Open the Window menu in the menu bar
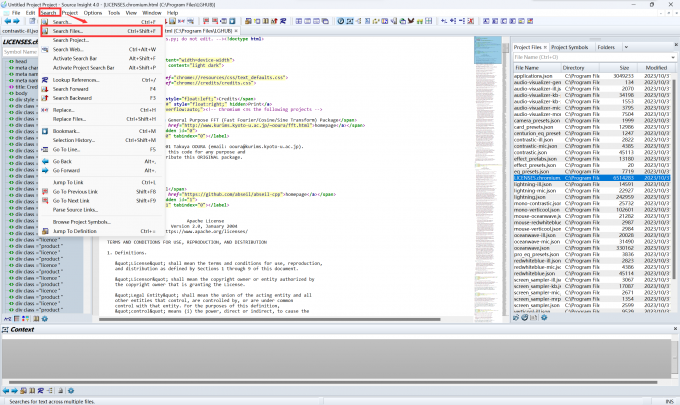Image resolution: width=680 pixels, height=405 pixels. point(151,13)
